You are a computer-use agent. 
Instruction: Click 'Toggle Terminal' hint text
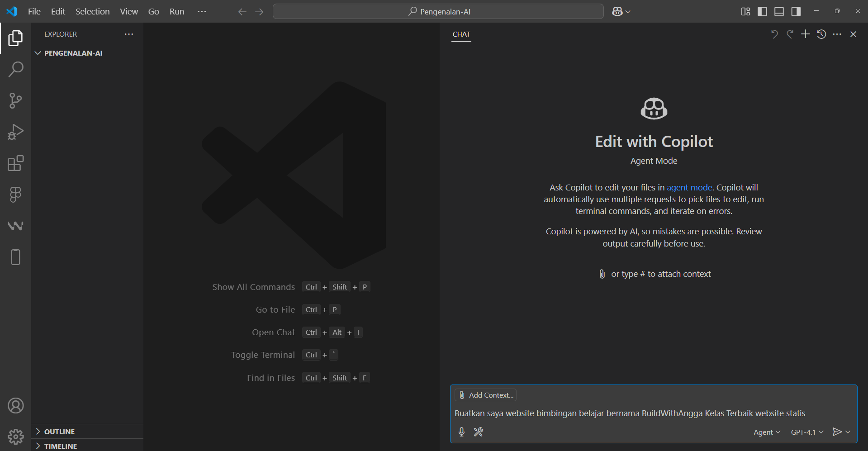(263, 355)
